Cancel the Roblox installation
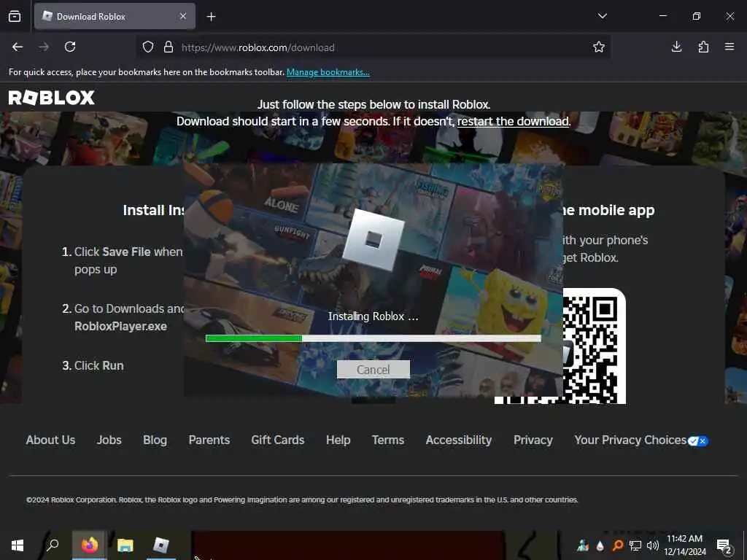 coord(373,370)
